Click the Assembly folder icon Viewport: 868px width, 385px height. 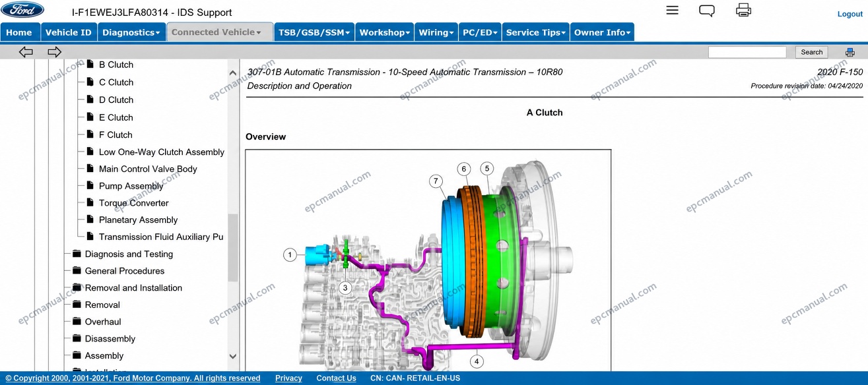(77, 355)
